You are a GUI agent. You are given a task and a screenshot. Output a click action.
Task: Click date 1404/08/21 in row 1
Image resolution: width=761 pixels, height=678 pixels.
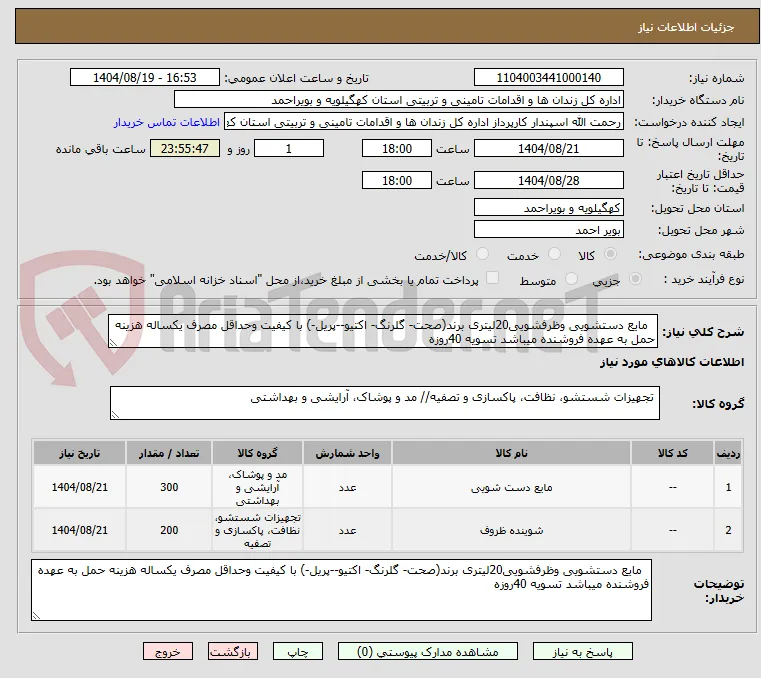[79, 487]
